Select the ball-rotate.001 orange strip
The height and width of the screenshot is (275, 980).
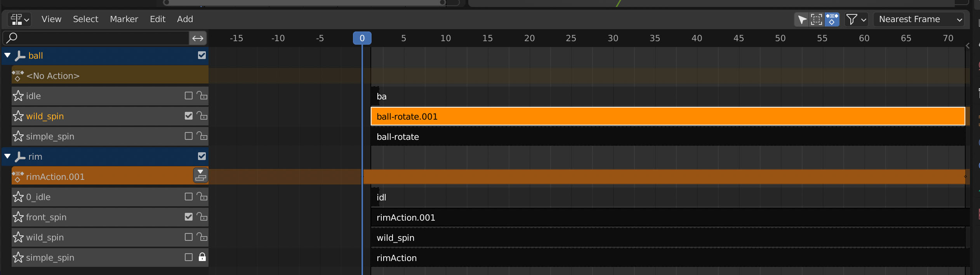(668, 117)
